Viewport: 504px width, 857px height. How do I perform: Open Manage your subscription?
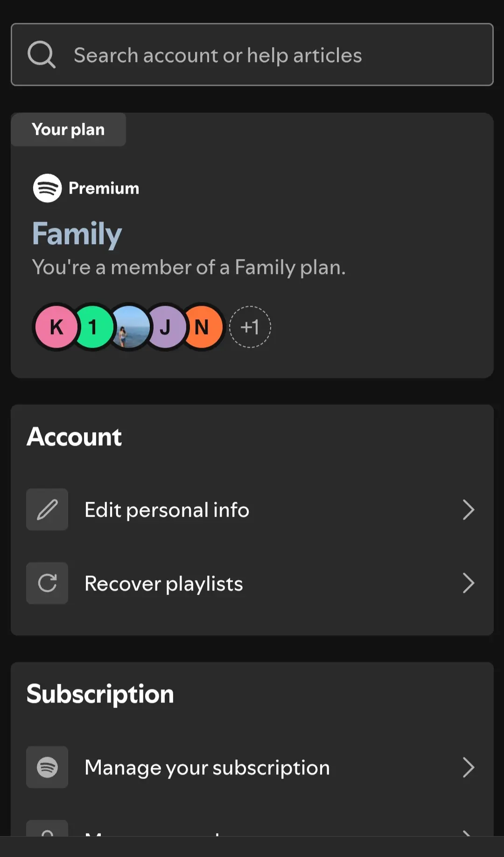point(252,767)
